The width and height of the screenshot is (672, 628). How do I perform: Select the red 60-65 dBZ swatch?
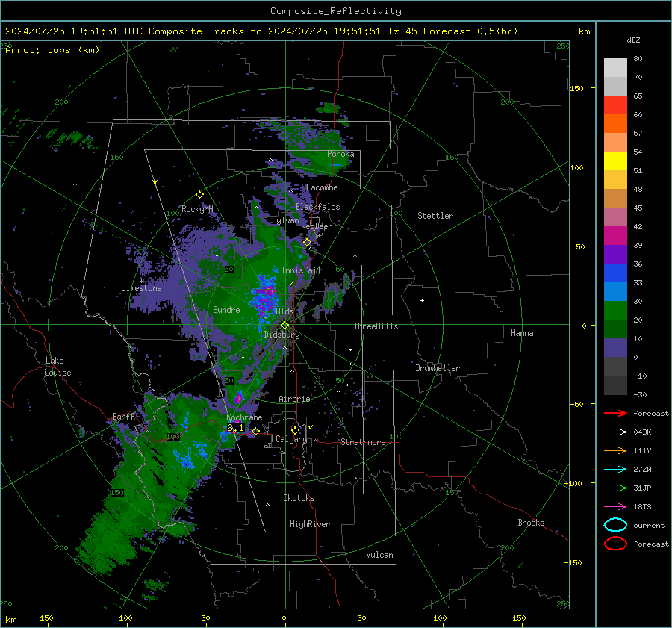click(615, 105)
